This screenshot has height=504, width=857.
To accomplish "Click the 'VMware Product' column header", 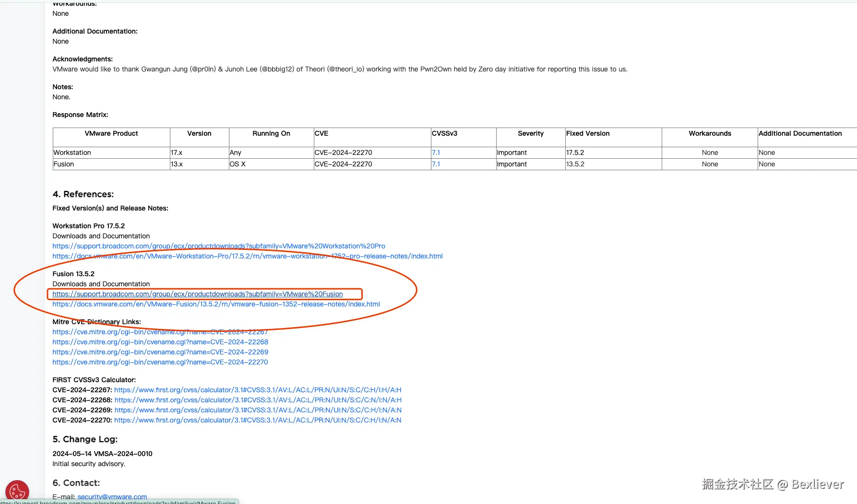I will click(111, 133).
